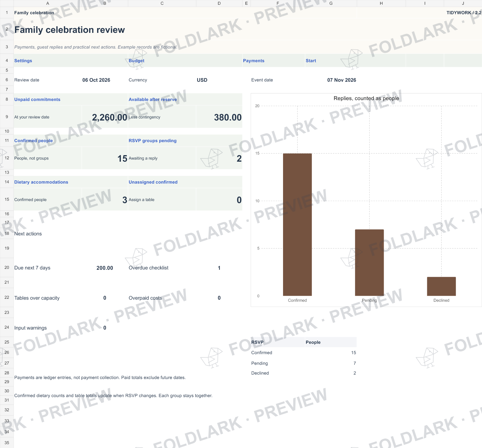Click the Review date value 06 Oct 2026

click(x=96, y=80)
